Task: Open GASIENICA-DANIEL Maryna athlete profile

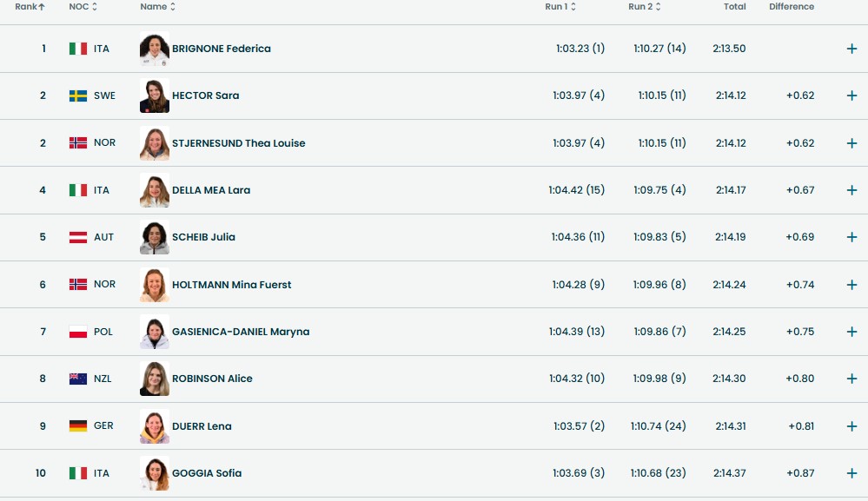Action: coord(241,332)
